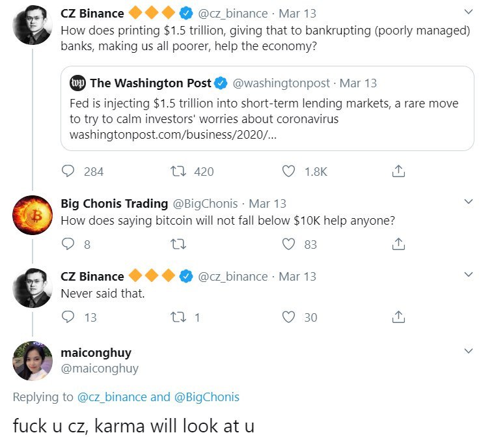View maiconghuy's profile picture
Screen dimensions: 479x448
[33, 361]
